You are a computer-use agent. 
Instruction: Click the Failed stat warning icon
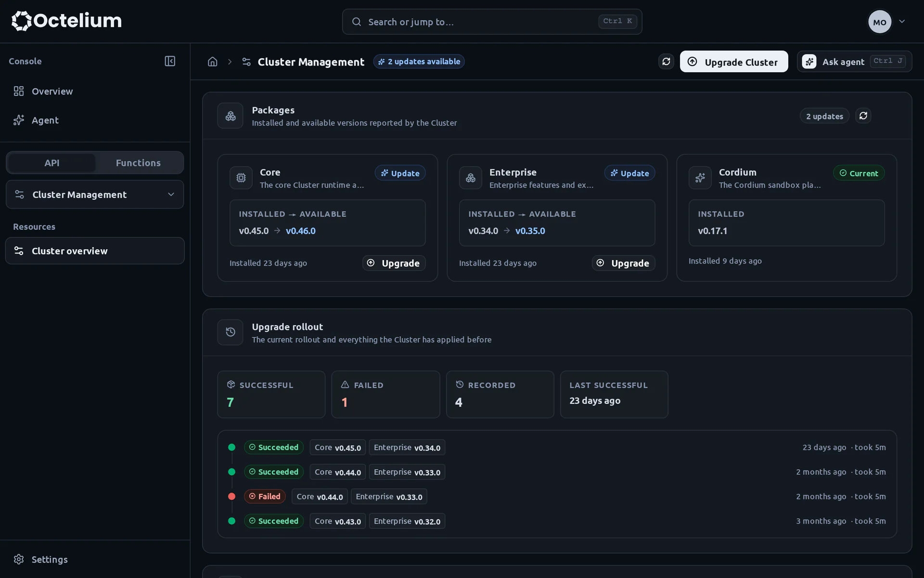[x=345, y=384]
